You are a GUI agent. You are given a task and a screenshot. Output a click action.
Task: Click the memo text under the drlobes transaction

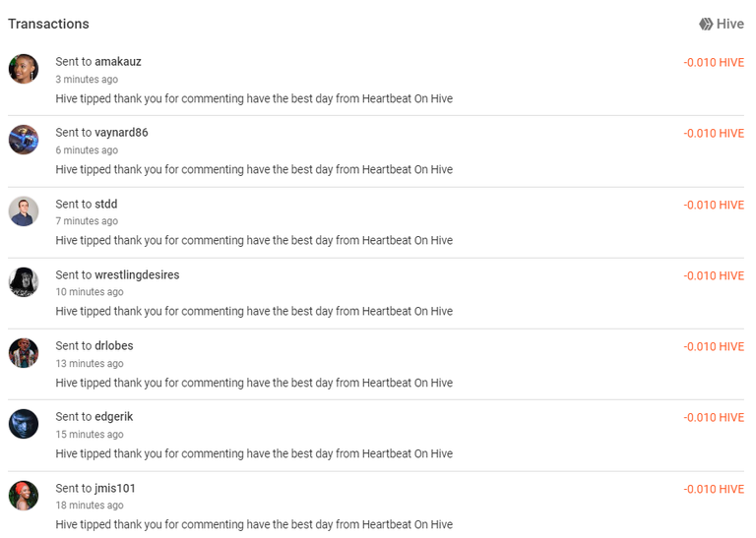coord(254,383)
